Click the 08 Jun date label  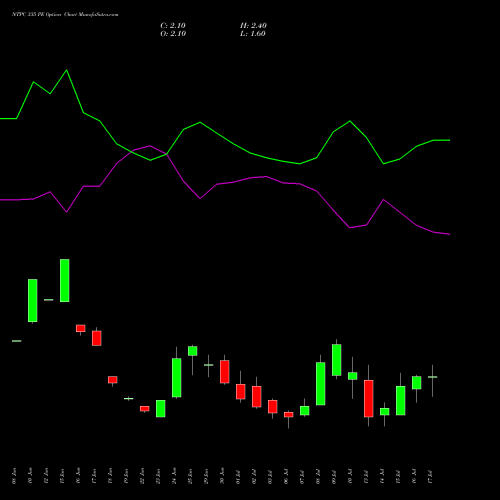pos(14,476)
